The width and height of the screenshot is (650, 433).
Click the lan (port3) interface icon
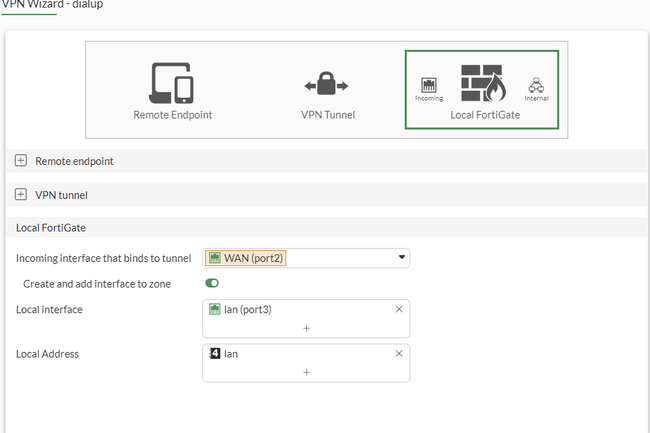pyautogui.click(x=215, y=309)
